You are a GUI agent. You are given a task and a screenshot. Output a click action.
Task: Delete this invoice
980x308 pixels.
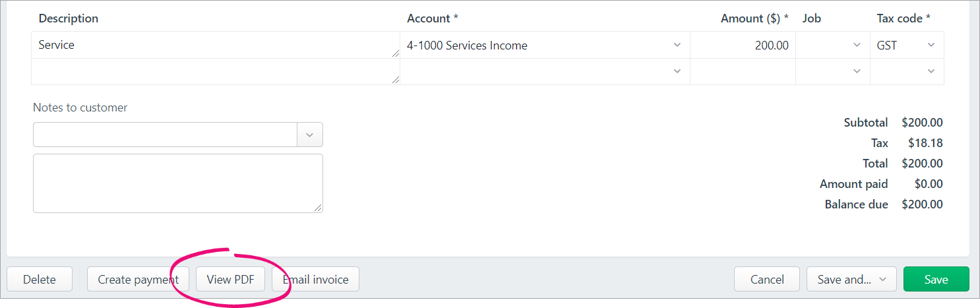pyautogui.click(x=40, y=279)
